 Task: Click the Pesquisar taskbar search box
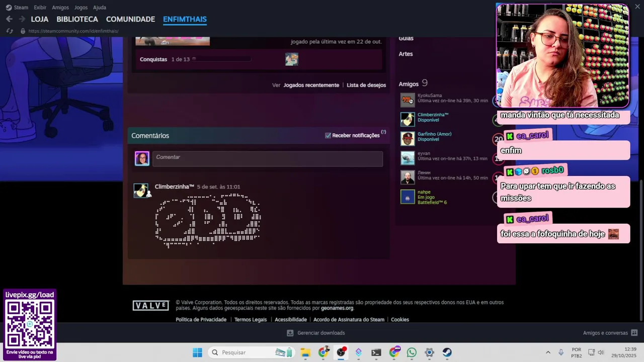point(252,352)
